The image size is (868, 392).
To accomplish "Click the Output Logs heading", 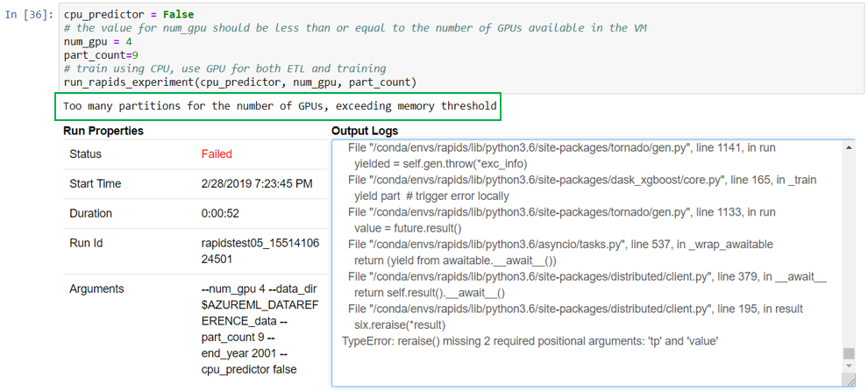I will point(365,131).
